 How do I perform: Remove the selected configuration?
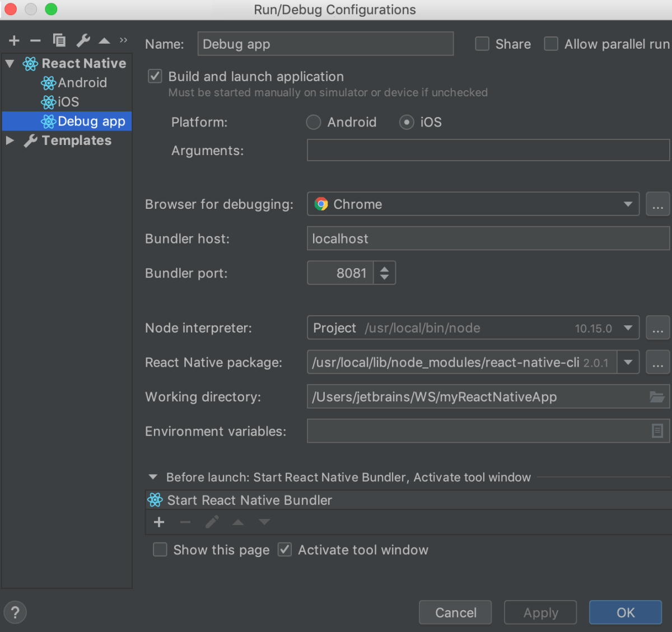click(x=35, y=40)
